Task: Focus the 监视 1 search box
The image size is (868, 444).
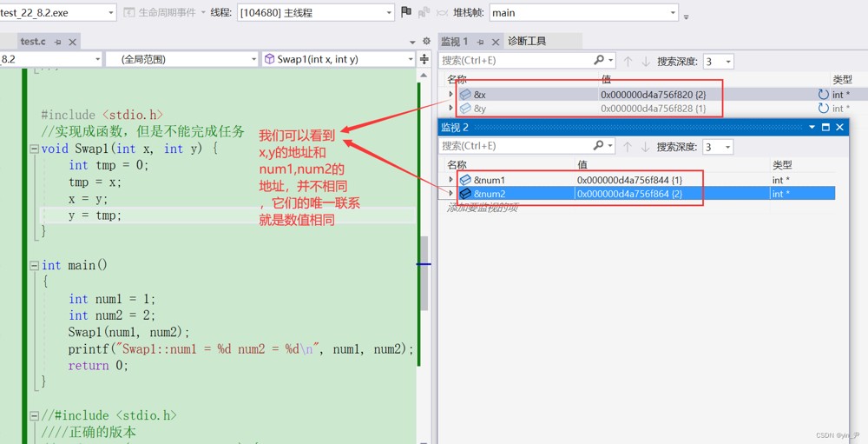Action: point(516,60)
